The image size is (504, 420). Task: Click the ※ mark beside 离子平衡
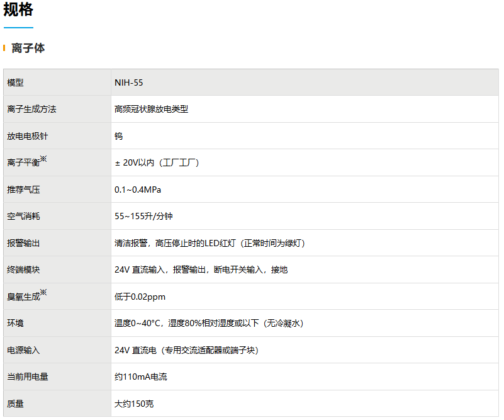coord(43,159)
